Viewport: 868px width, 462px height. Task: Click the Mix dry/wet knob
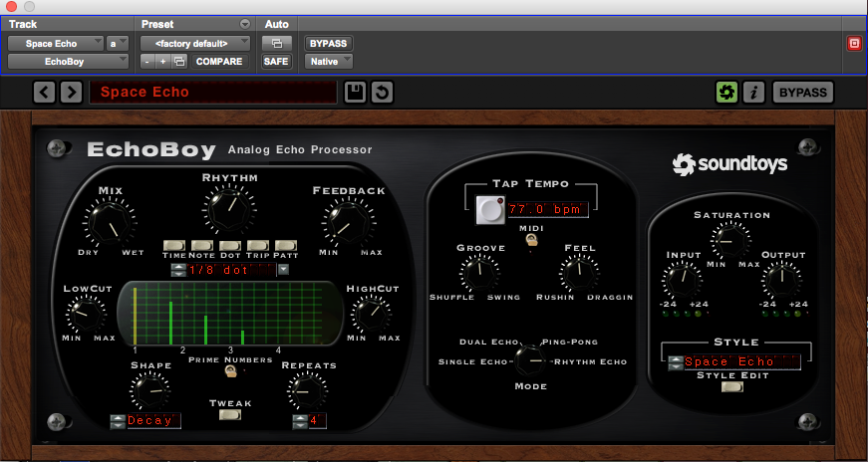(110, 222)
